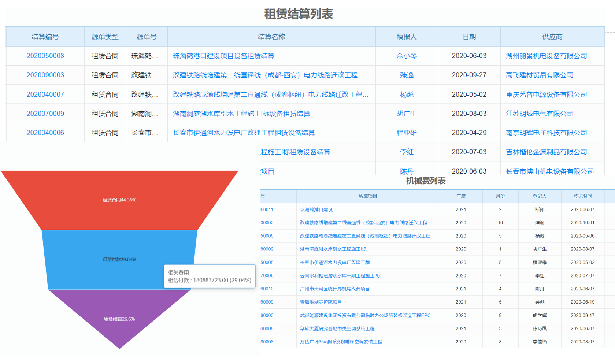Viewport: 615px width, 364px height.
Task: Click the 所属项目 column header
Action: tap(368, 196)
